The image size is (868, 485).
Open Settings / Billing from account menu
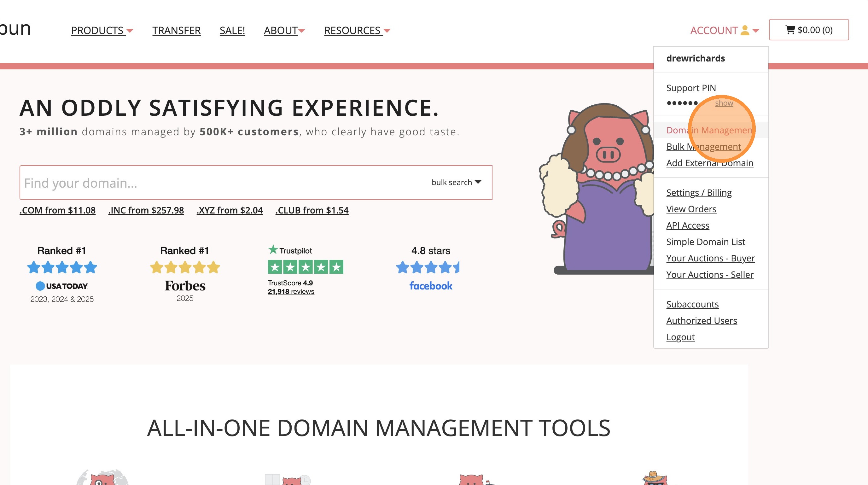click(699, 192)
